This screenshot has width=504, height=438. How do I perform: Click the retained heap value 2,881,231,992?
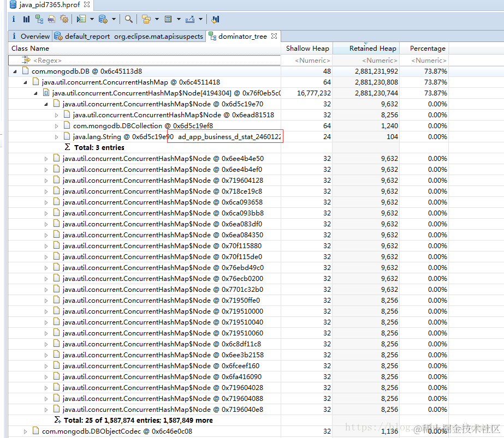click(376, 71)
